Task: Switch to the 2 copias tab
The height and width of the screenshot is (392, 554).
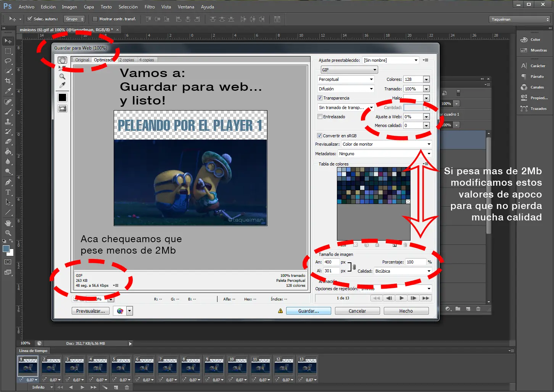Action: (127, 60)
